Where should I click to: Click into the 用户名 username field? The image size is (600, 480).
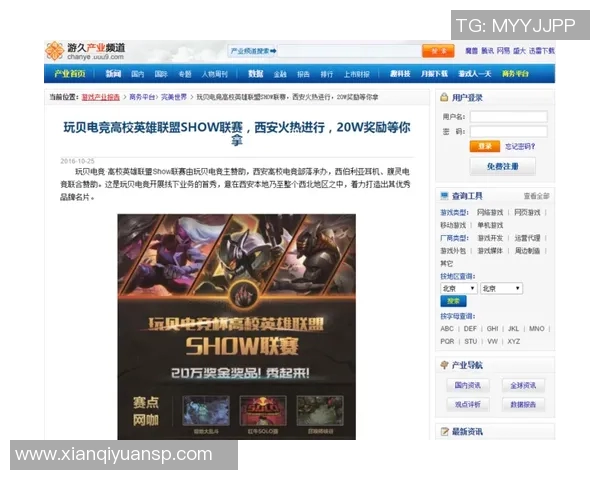point(509,116)
